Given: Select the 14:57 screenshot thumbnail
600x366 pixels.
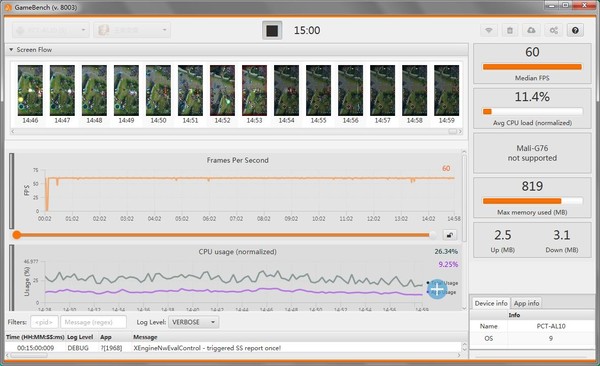Looking at the screenshot, I should [382, 91].
